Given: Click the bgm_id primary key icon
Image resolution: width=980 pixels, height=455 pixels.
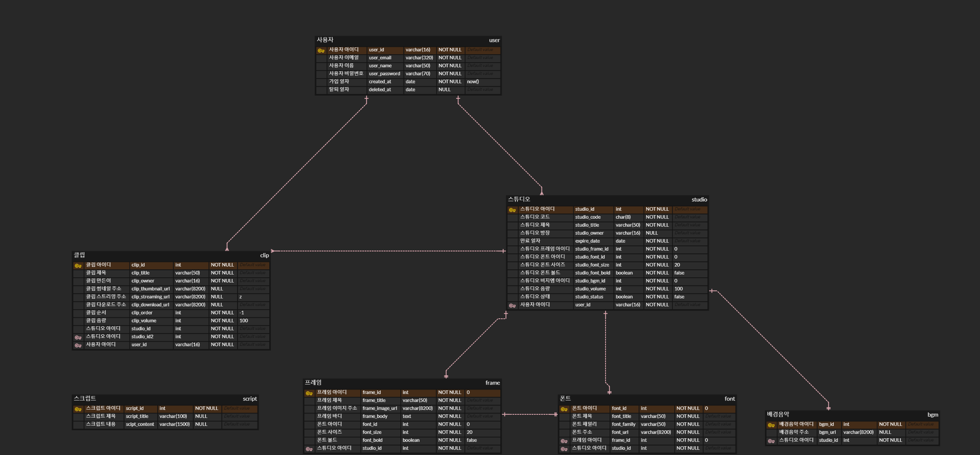Looking at the screenshot, I should (771, 425).
